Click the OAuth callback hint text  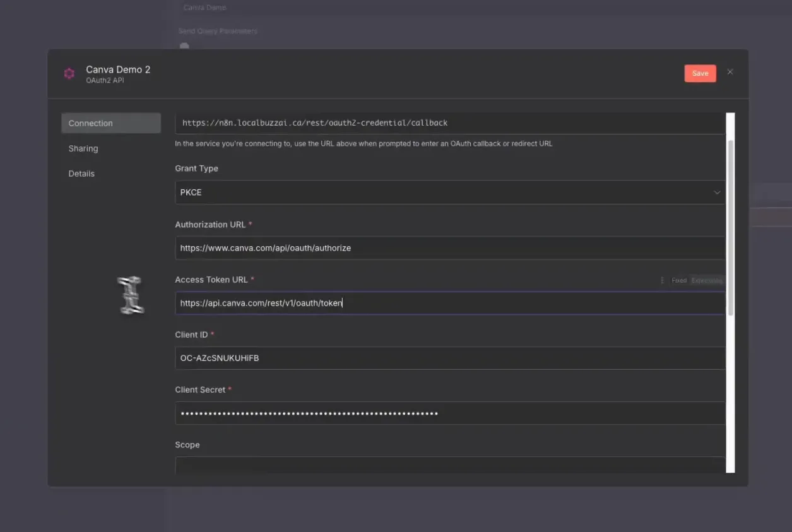[x=363, y=144]
